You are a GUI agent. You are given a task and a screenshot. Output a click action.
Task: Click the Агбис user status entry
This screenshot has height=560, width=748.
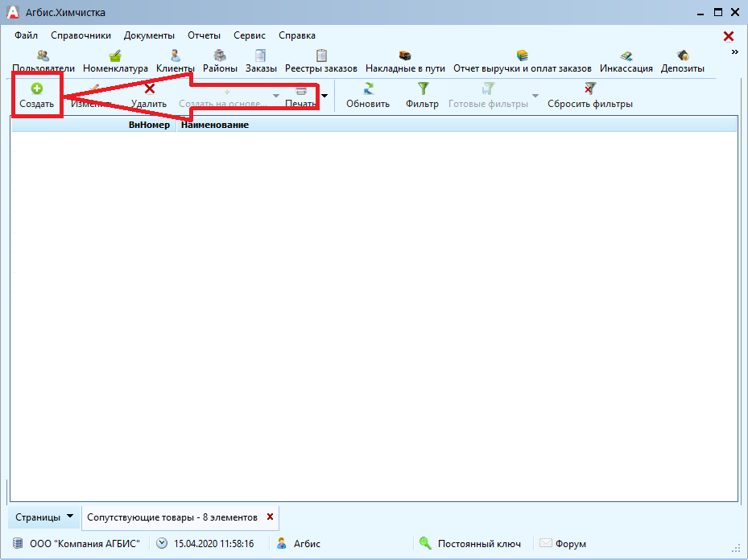pyautogui.click(x=307, y=544)
